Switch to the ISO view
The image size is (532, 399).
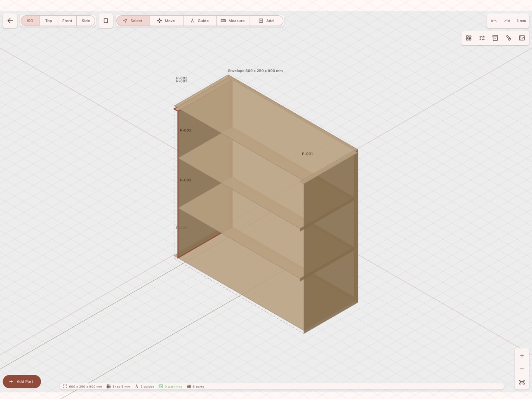pos(30,21)
